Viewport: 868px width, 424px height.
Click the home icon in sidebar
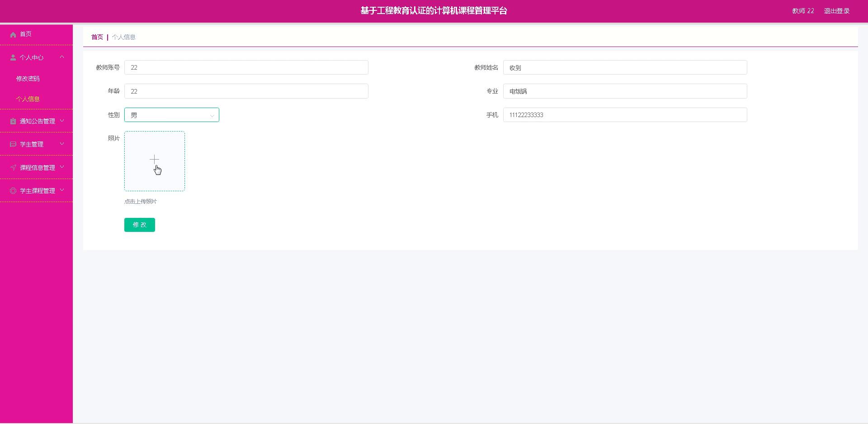[13, 34]
